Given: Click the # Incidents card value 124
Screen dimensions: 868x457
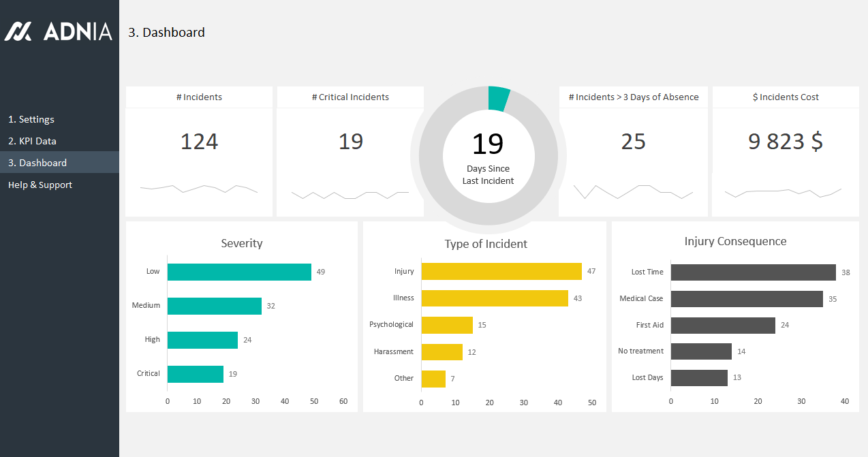Looking at the screenshot, I should point(199,142).
